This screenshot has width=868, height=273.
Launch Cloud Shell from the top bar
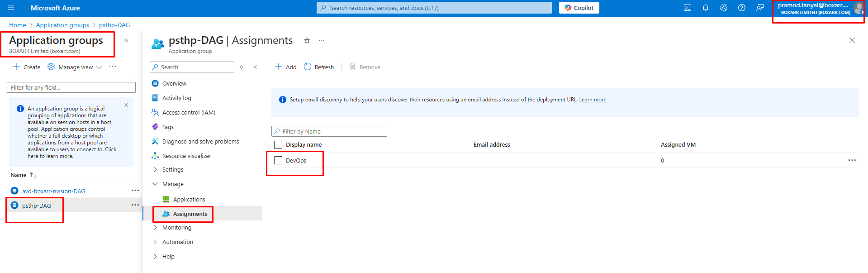688,8
